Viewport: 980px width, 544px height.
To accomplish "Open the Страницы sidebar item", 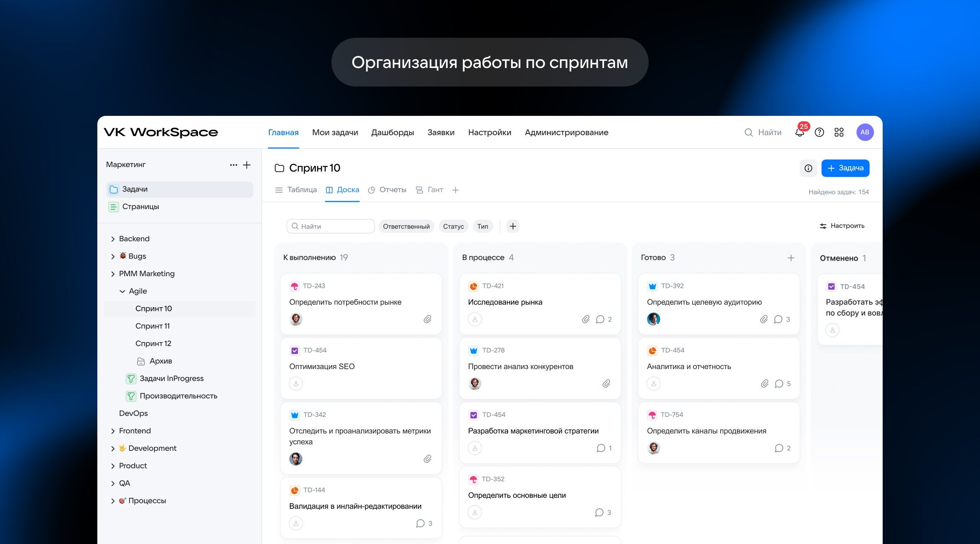I will (x=180, y=207).
